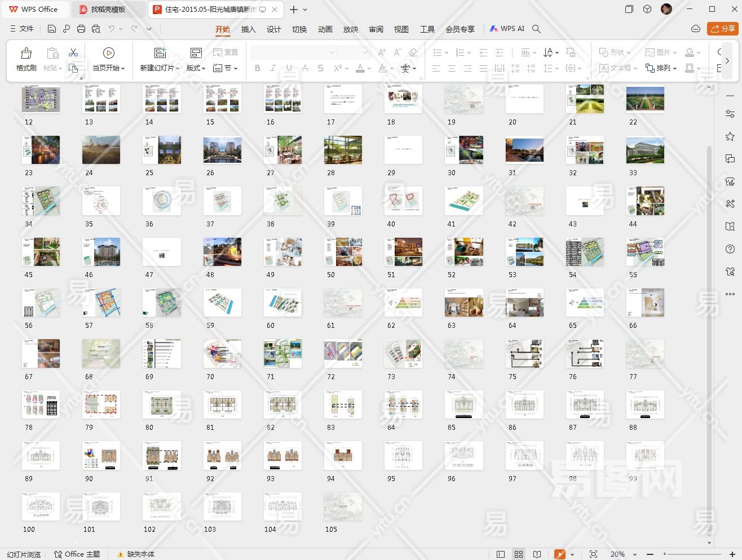Viewport: 742px width, 560px height.
Task: Click the fit-to-window icon in status bar
Action: pos(593,554)
